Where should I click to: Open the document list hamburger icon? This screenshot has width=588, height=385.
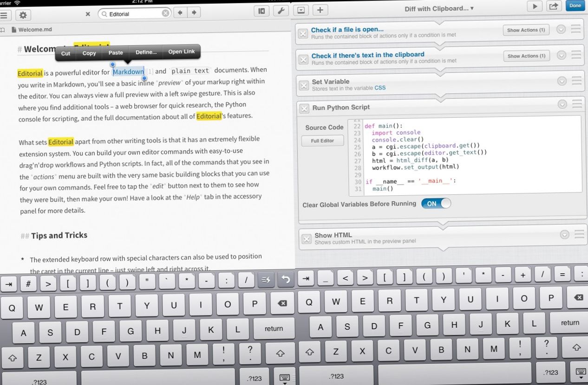[x=4, y=15]
